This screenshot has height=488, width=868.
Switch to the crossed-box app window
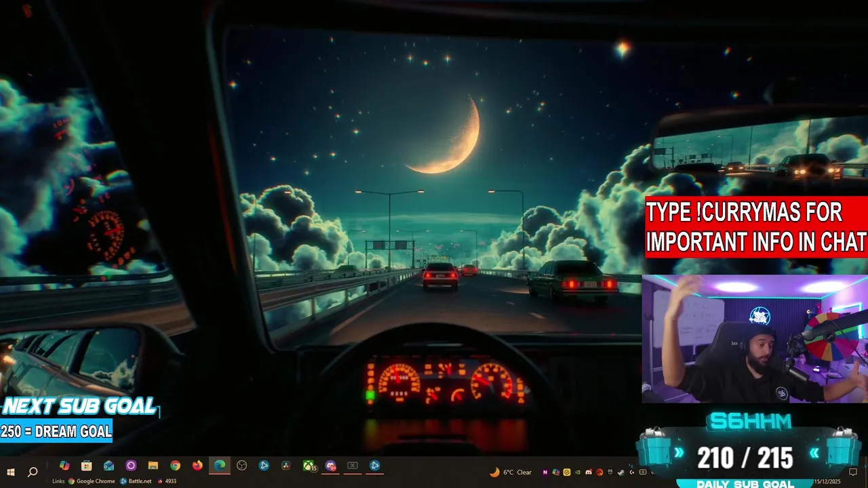(353, 466)
